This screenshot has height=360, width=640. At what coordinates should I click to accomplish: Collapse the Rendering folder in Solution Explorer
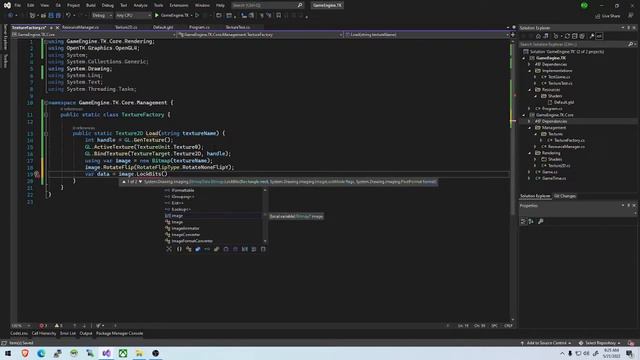pyautogui.click(x=530, y=153)
